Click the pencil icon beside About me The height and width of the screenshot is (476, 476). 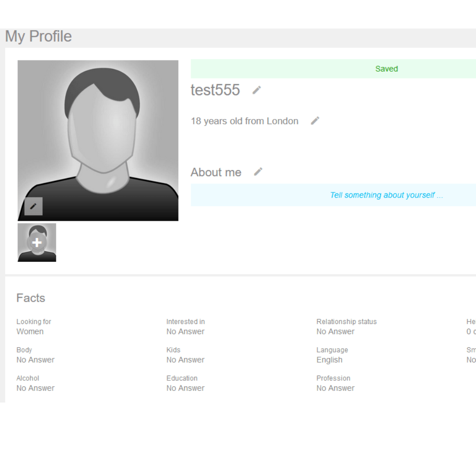(258, 172)
